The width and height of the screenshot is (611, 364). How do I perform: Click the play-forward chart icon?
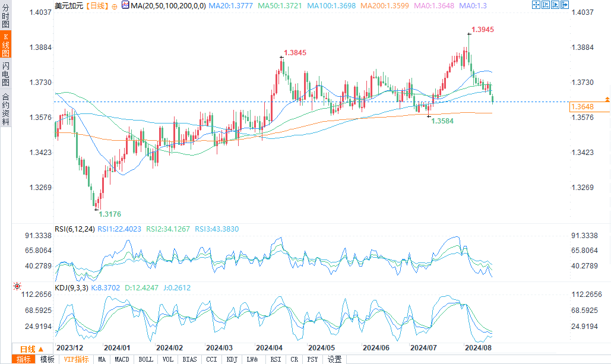click(x=555, y=5)
